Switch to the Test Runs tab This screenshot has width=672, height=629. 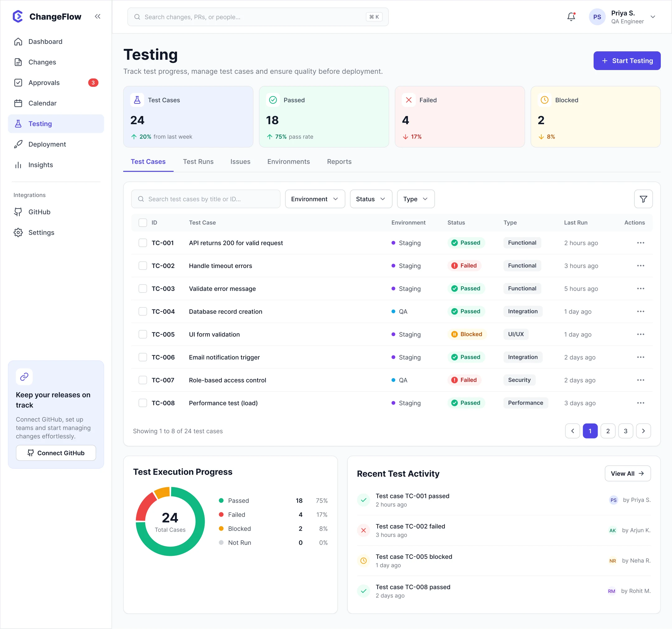[198, 162]
